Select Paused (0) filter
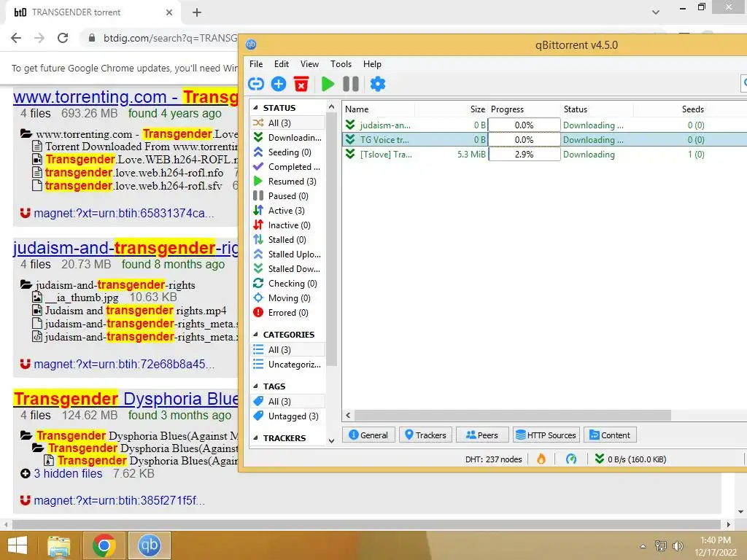The width and height of the screenshot is (747, 560). (287, 196)
